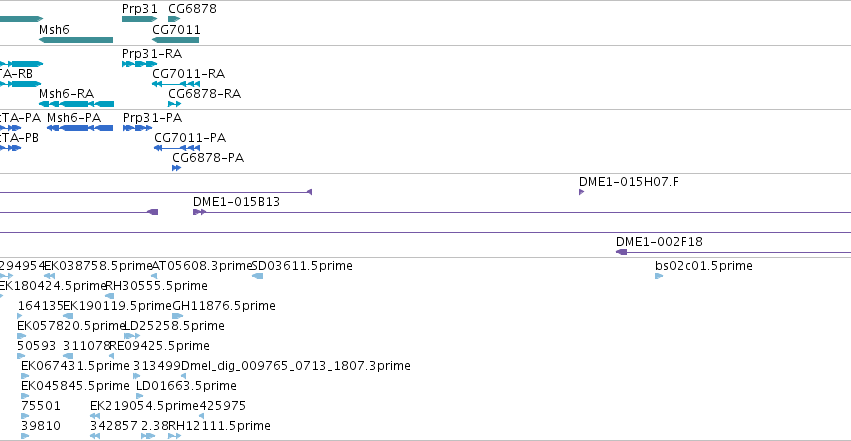The width and height of the screenshot is (851, 441).
Task: Select the DME1-015B13 clone start marker
Action: tap(199, 212)
